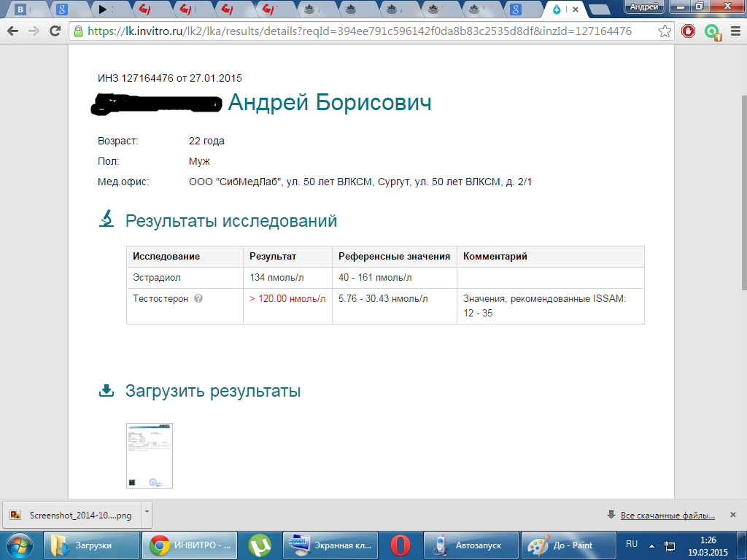Image resolution: width=747 pixels, height=560 pixels.
Task: Show hidden system tray icons
Action: pyautogui.click(x=649, y=545)
